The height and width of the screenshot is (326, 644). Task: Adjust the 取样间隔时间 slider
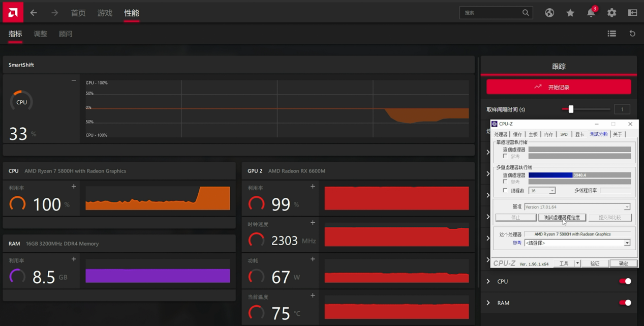coord(571,109)
